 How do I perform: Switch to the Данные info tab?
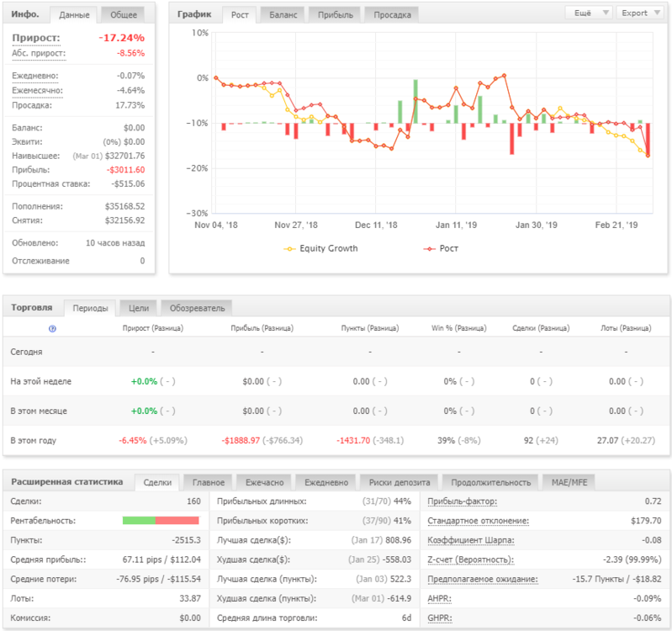pyautogui.click(x=74, y=15)
